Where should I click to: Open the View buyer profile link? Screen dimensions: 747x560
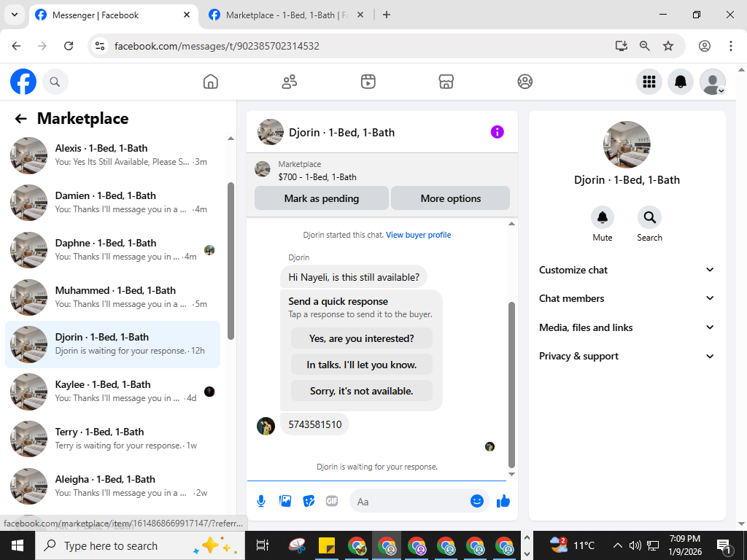[x=418, y=235]
